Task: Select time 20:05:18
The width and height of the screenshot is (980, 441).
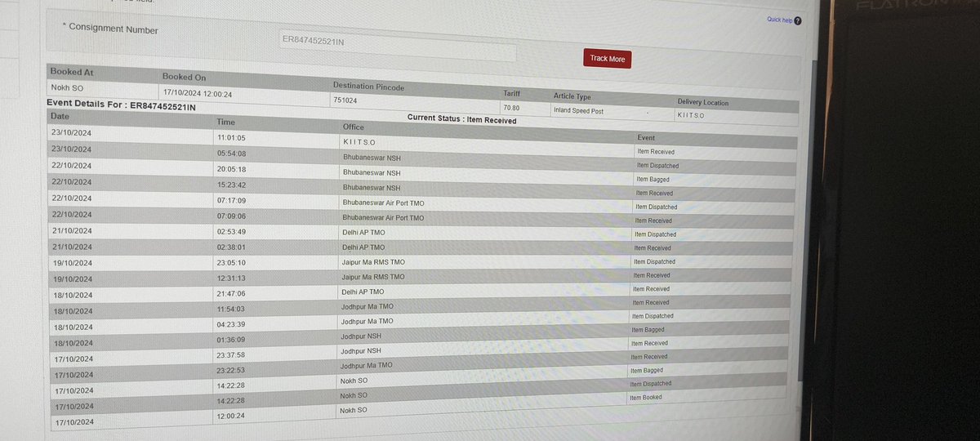Action: (x=231, y=169)
